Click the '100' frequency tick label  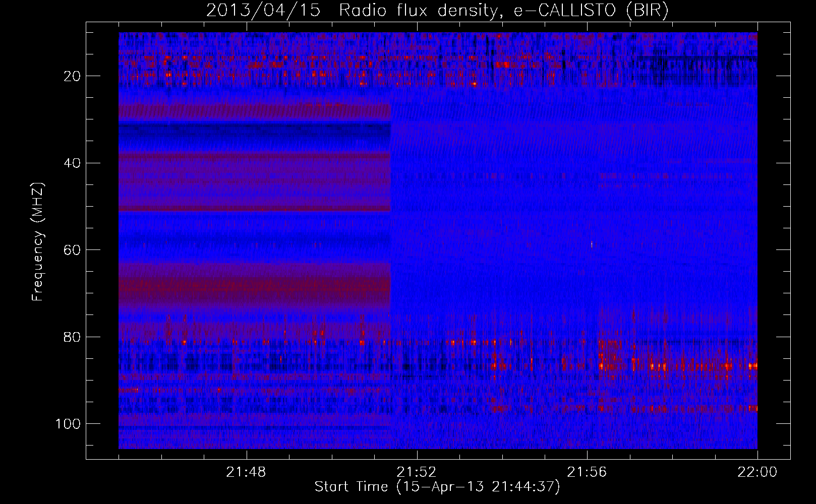pyautogui.click(x=69, y=424)
